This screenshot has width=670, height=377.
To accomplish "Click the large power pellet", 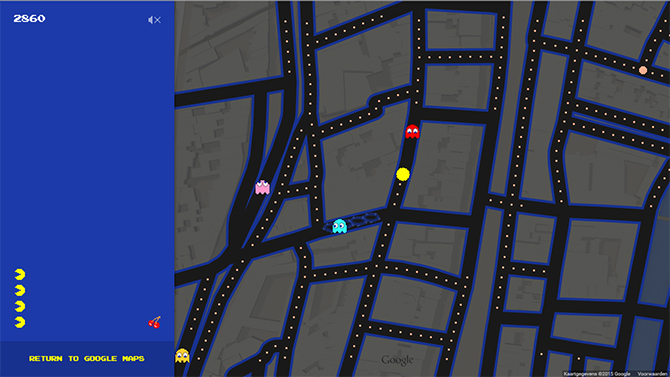I will point(643,70).
